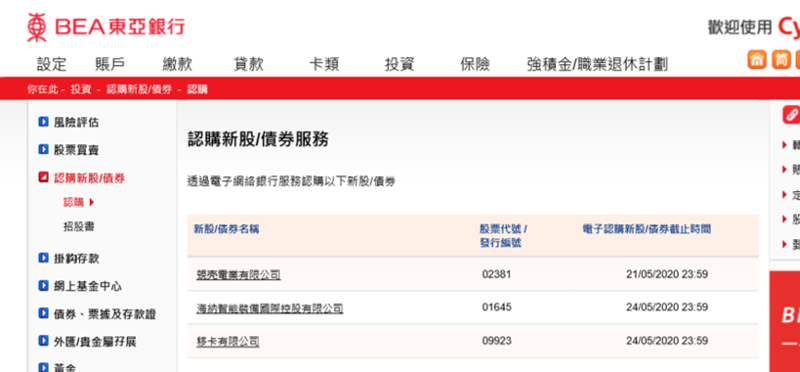Click 認購新股/債券 in the breadcrumb bar

pos(139,90)
